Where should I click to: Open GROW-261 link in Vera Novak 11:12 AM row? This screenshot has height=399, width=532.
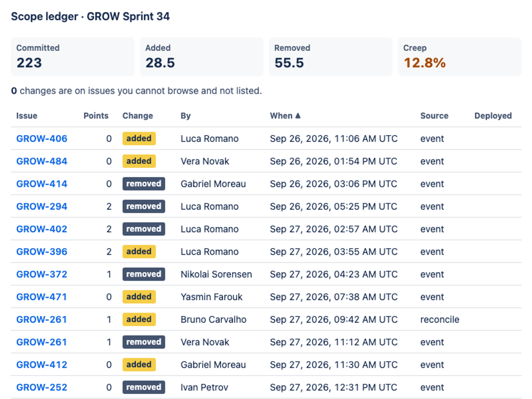coord(42,342)
